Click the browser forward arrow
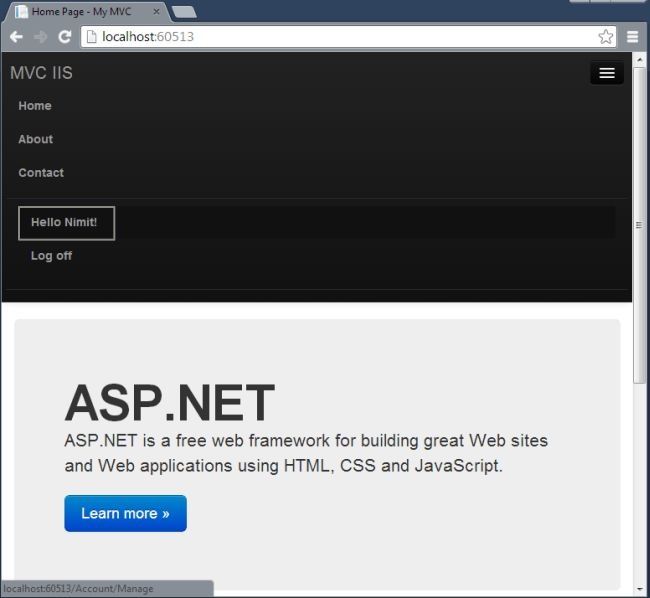Viewport: 650px width, 598px height. [x=40, y=37]
